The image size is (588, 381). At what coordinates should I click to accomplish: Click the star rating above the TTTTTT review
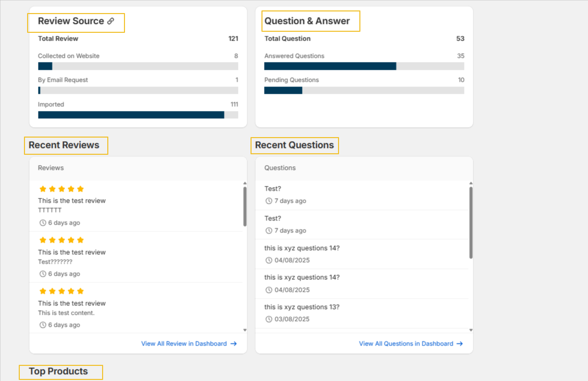click(x=61, y=189)
